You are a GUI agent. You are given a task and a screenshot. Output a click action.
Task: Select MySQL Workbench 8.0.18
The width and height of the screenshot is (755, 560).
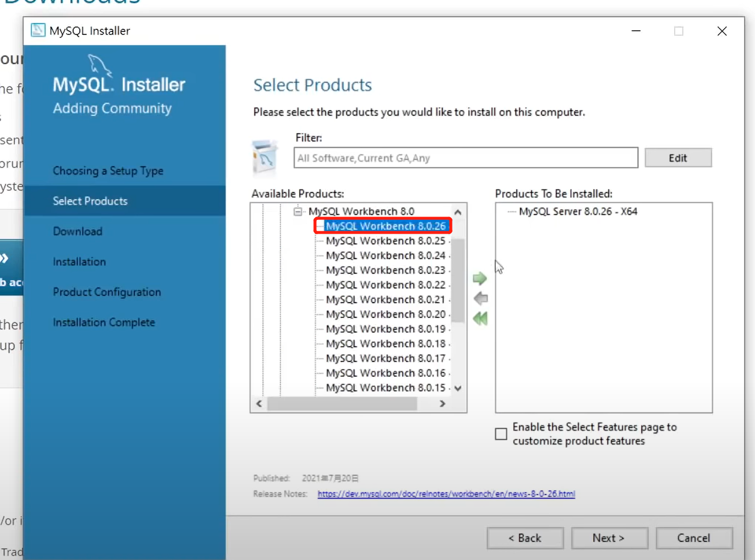point(386,343)
